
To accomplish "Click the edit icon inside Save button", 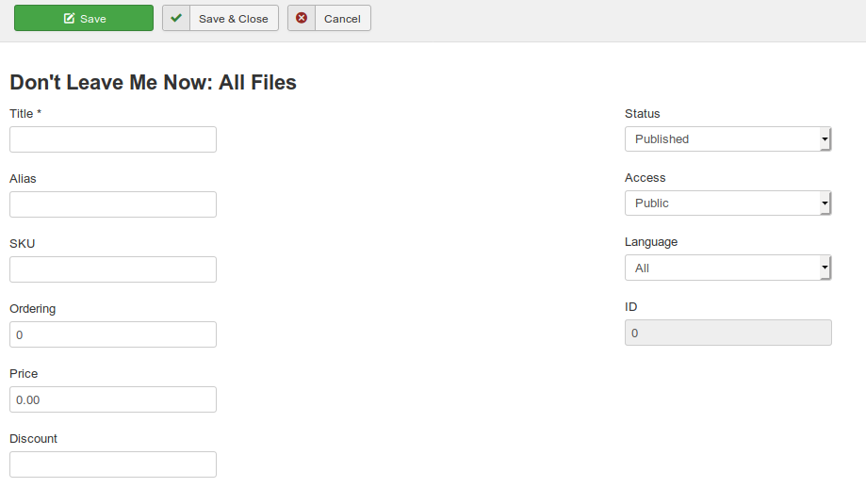I will point(69,19).
